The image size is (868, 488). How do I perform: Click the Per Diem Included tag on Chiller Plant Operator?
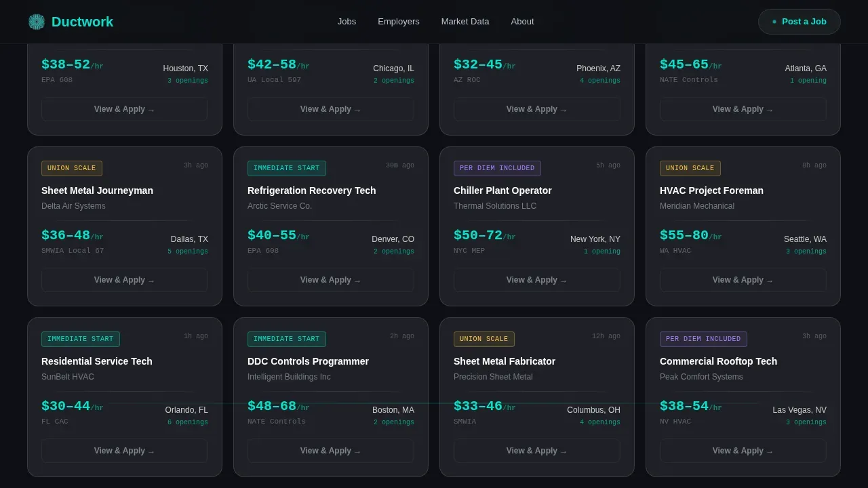pyautogui.click(x=497, y=168)
